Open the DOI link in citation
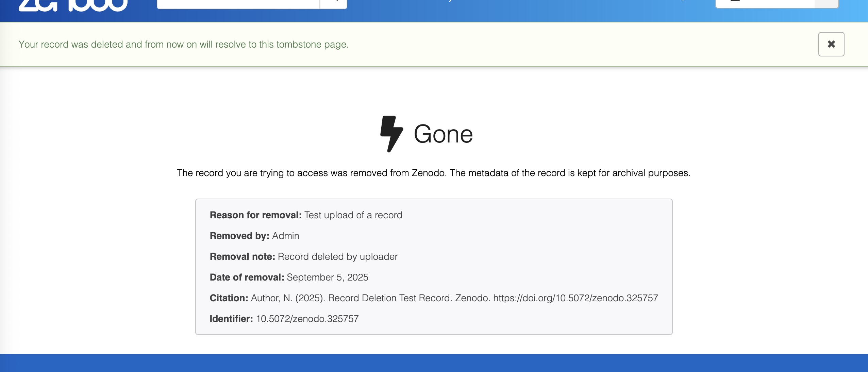This screenshot has width=868, height=372. pyautogui.click(x=575, y=298)
